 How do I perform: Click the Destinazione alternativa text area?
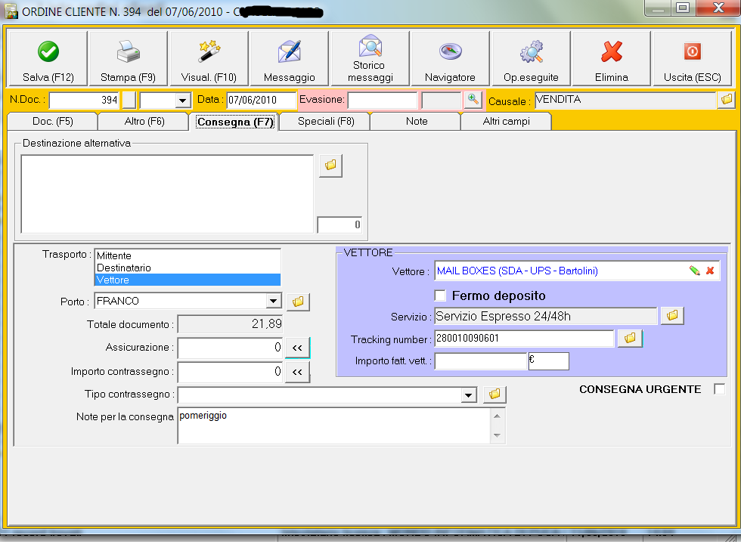tap(167, 193)
